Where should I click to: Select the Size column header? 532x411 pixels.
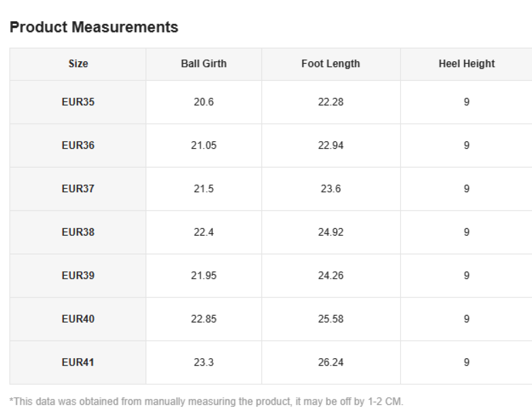(x=78, y=64)
